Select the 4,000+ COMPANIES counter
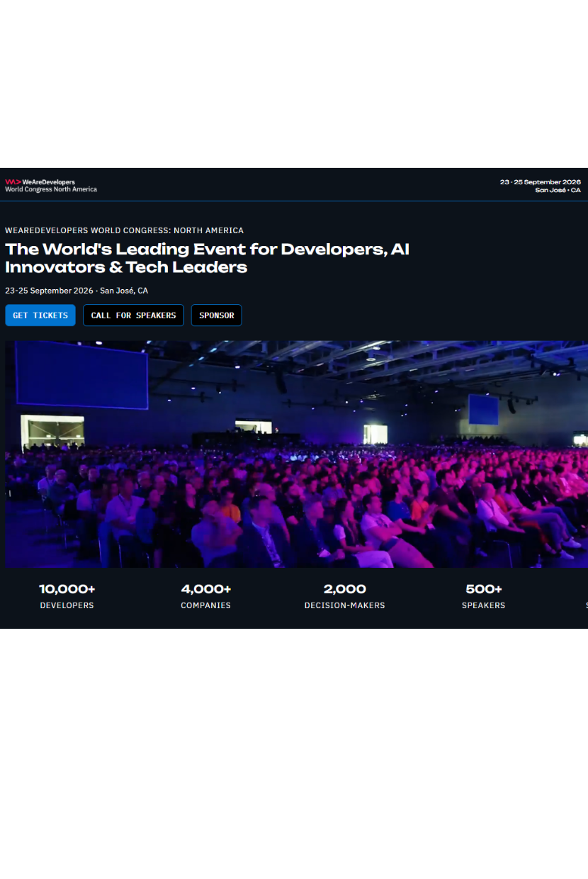The height and width of the screenshot is (879, 588). click(x=205, y=595)
